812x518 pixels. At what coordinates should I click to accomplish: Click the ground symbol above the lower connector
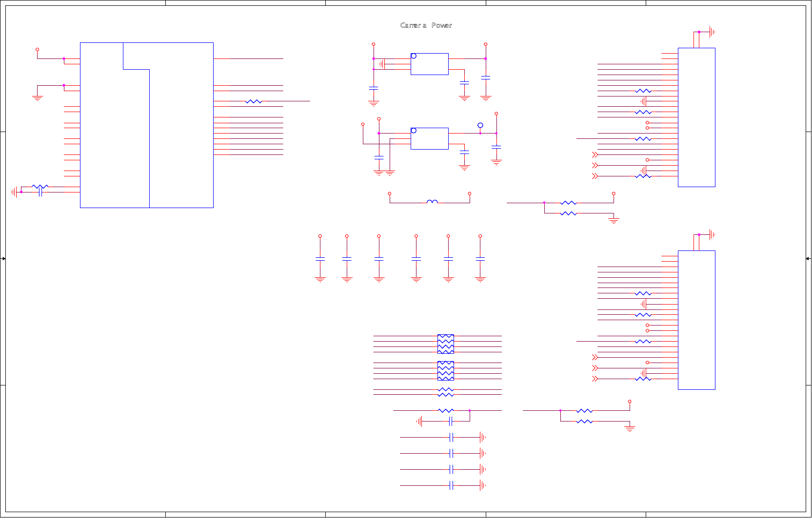(712, 235)
